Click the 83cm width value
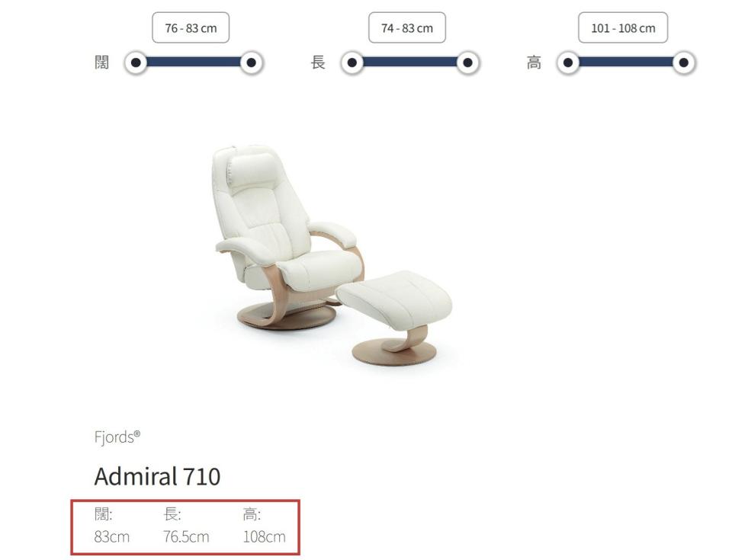 [111, 536]
